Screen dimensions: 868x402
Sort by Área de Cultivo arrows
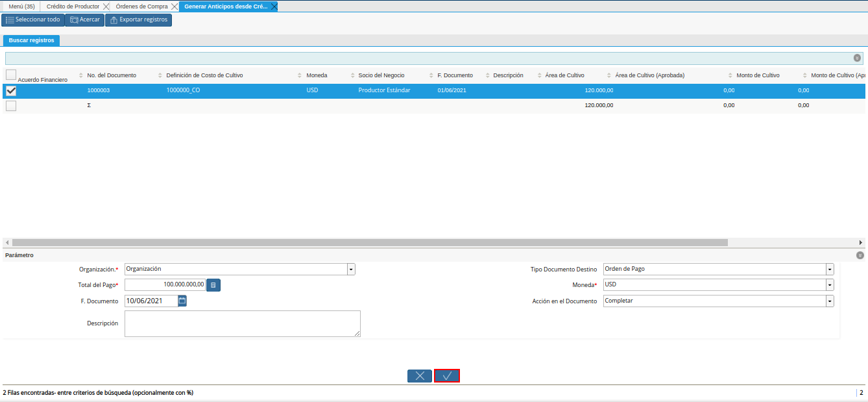pos(609,75)
